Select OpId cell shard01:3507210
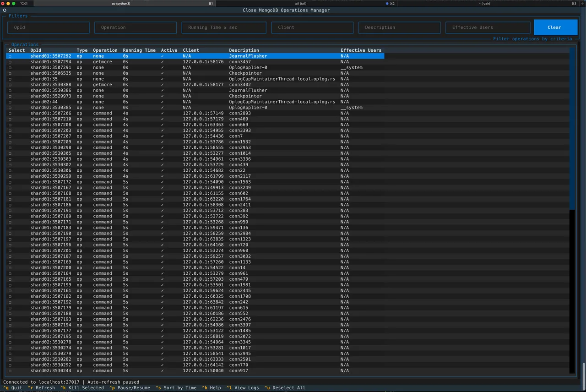The width and height of the screenshot is (586, 392). click(51, 119)
